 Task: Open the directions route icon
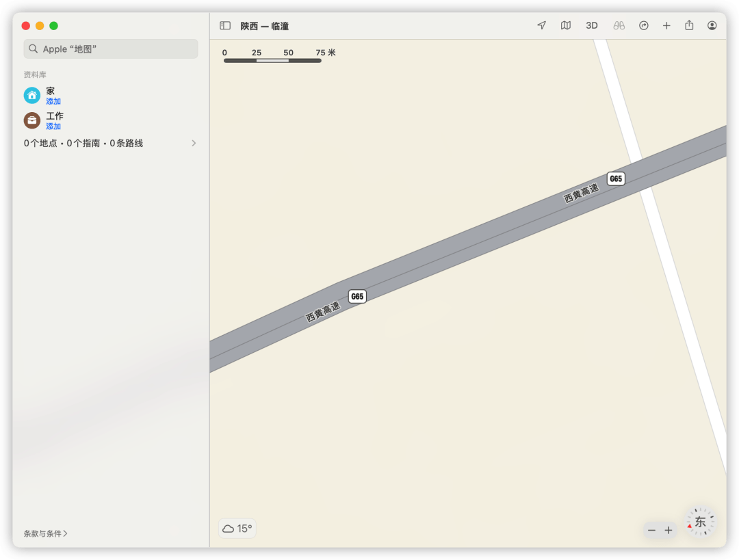point(643,25)
